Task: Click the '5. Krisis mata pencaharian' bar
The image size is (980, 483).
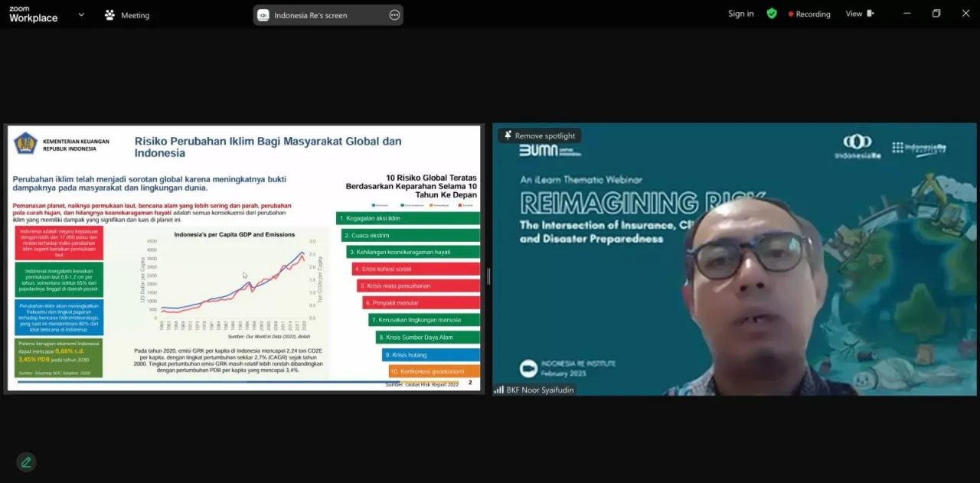Action: click(419, 286)
